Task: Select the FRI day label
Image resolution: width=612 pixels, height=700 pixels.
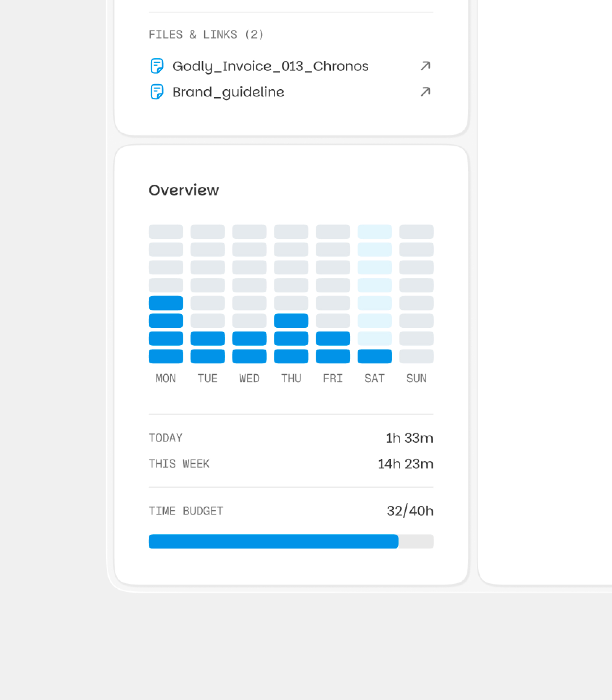Action: tap(333, 378)
